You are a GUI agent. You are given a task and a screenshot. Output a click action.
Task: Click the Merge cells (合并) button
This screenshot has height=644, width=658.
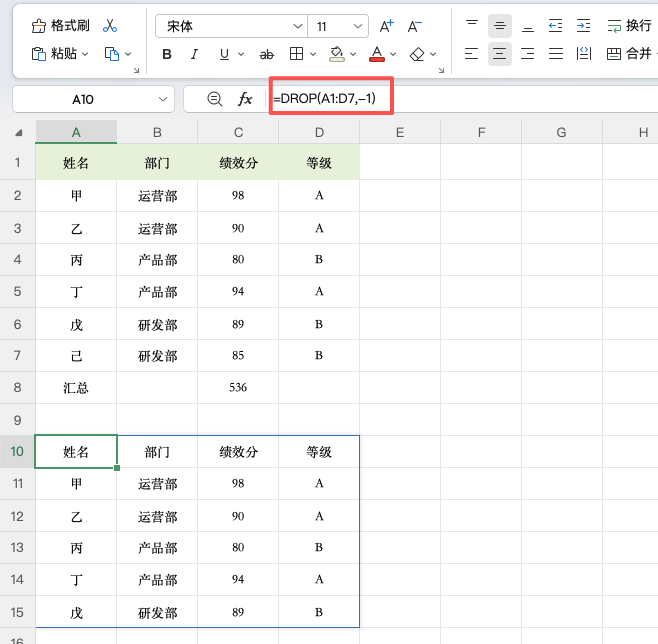pos(629,54)
